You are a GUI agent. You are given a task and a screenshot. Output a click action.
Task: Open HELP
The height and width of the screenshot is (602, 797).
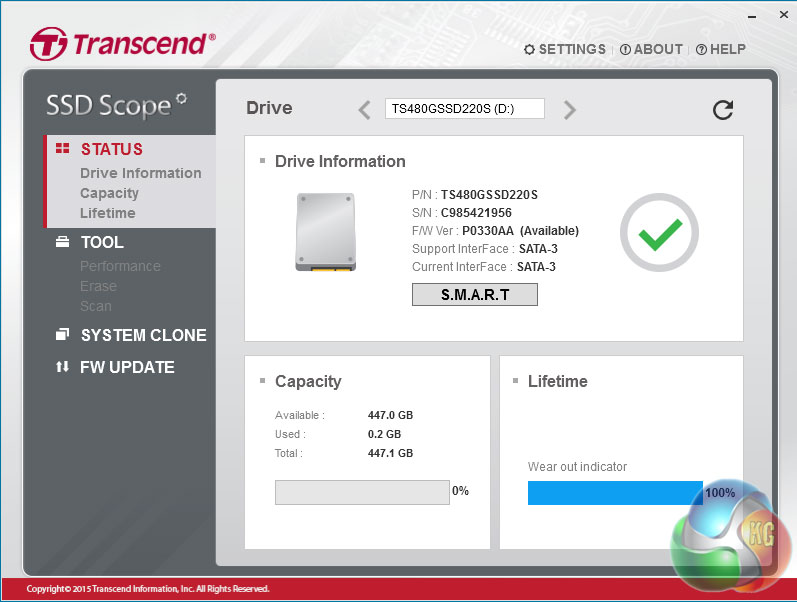(728, 49)
